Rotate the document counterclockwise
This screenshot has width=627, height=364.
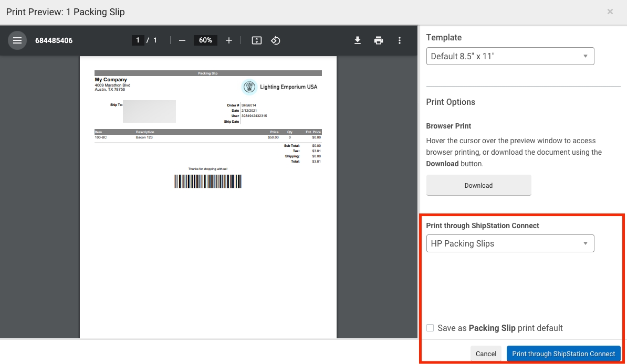pyautogui.click(x=276, y=40)
